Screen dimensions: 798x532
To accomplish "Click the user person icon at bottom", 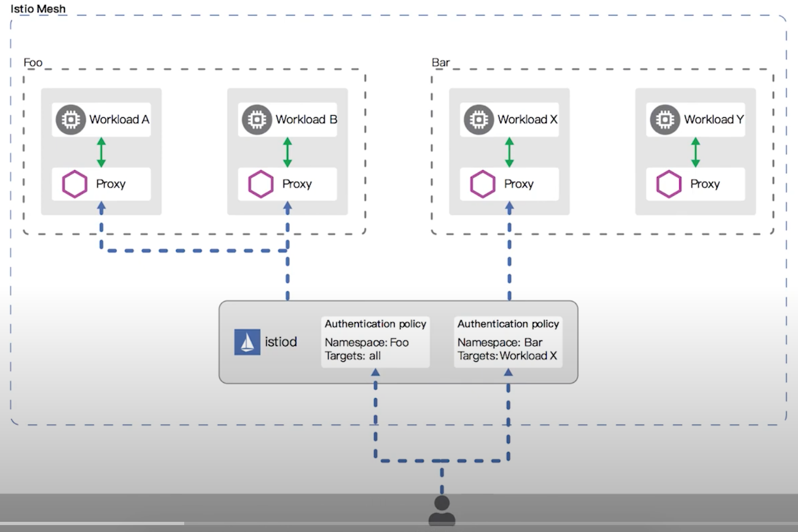I will (x=442, y=511).
